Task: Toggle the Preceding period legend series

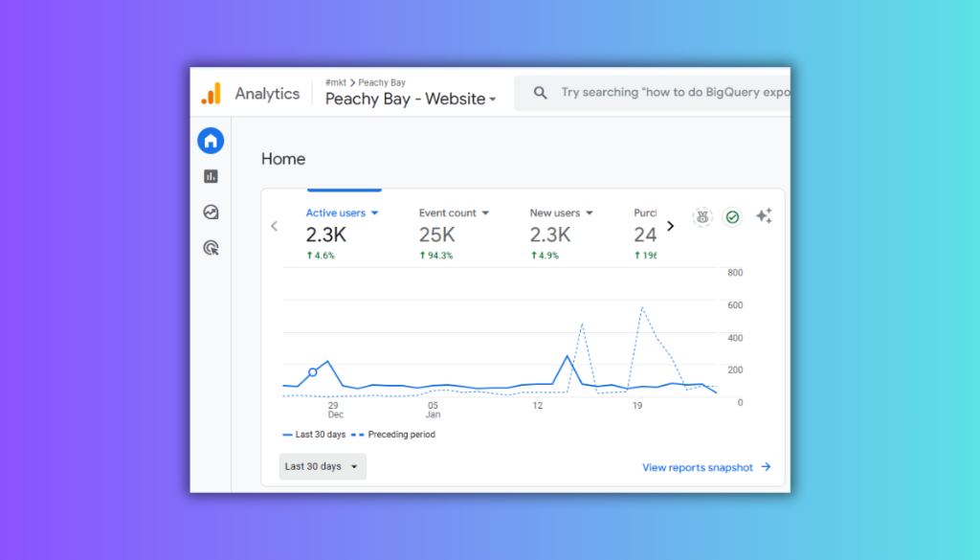Action: tap(393, 435)
